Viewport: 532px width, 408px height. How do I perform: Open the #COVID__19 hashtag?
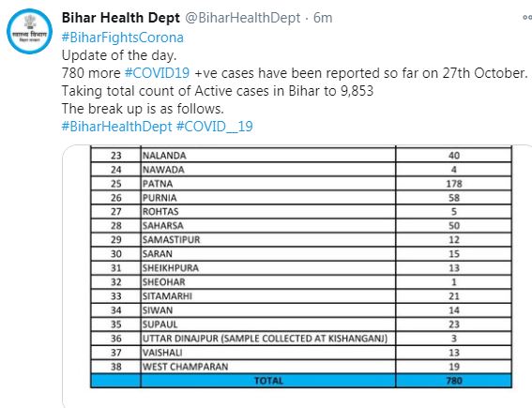pyautogui.click(x=215, y=127)
